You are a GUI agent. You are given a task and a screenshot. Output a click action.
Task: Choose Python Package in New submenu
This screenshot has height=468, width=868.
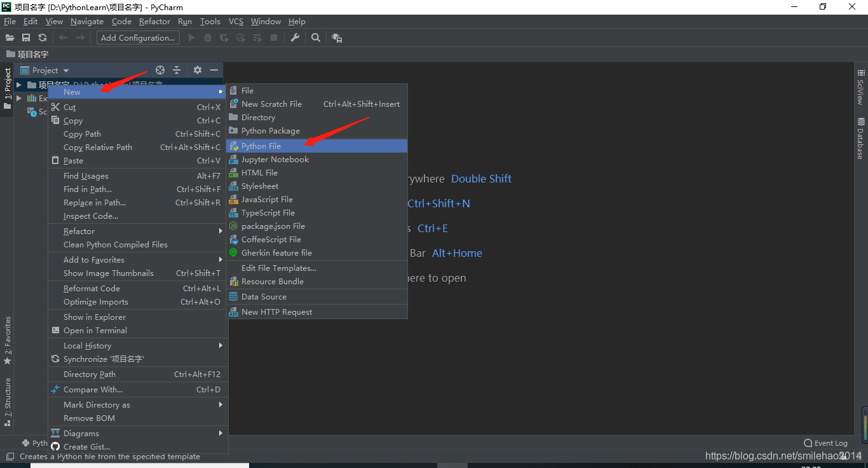tap(316, 130)
